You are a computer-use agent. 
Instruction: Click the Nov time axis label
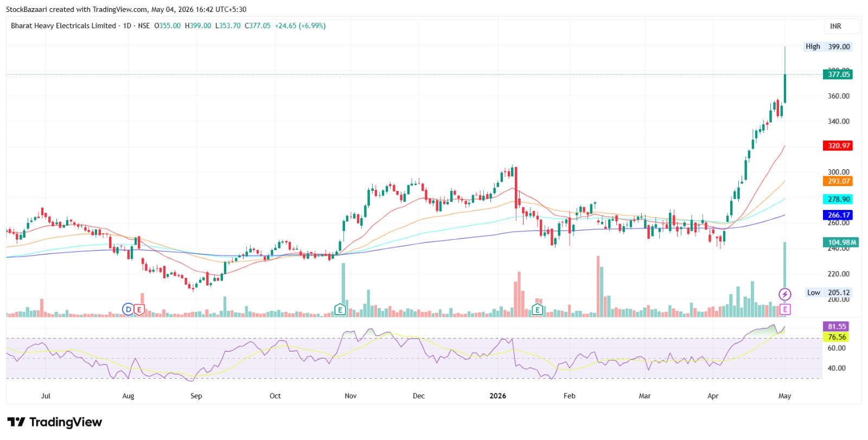tap(351, 396)
